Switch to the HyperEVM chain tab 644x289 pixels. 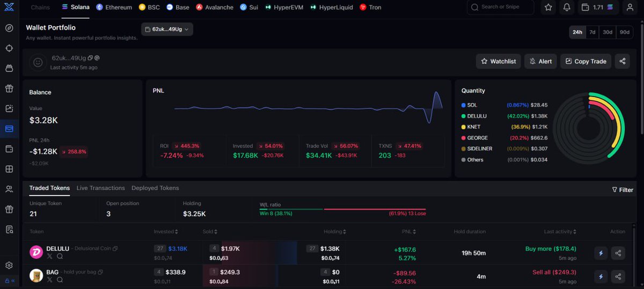[x=286, y=8]
